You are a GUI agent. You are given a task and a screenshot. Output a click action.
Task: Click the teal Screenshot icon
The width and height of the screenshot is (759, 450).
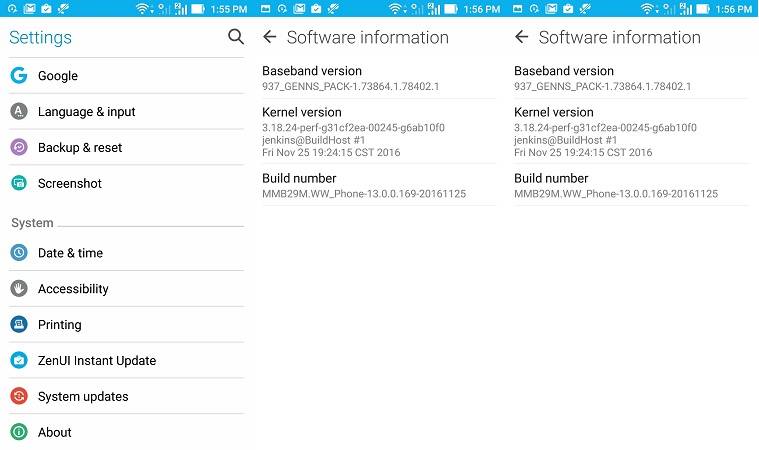click(19, 183)
